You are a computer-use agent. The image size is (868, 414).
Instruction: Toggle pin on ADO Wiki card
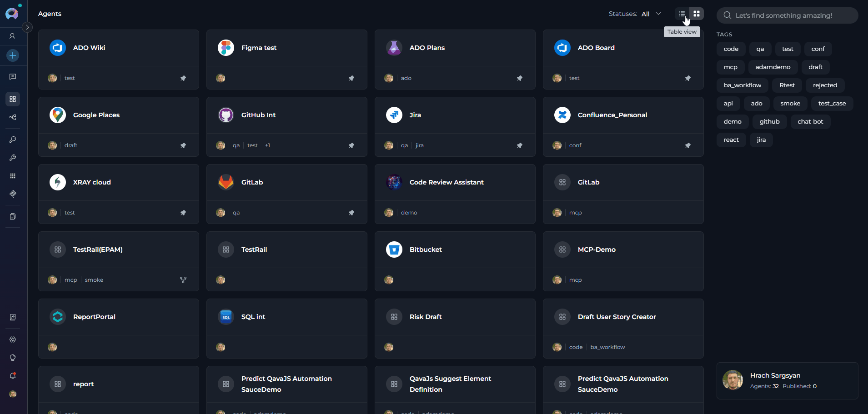183,78
